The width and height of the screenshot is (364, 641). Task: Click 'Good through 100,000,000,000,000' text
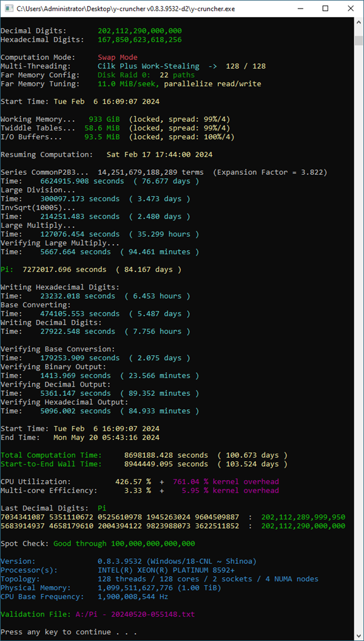[124, 544]
